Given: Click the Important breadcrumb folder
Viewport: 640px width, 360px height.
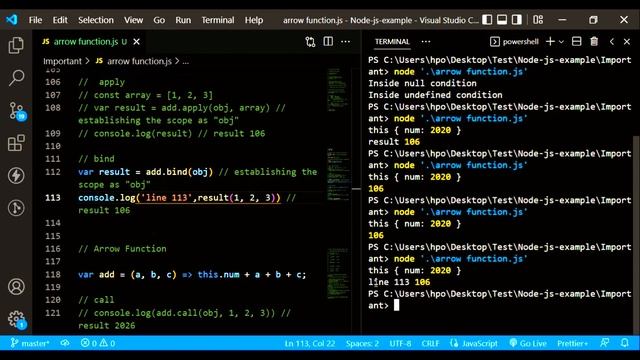Looking at the screenshot, I should [x=62, y=61].
